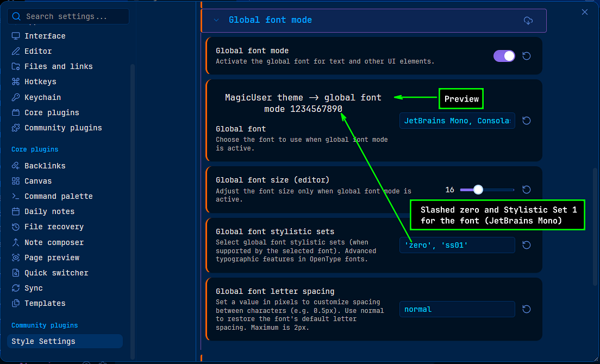Click the settings content vertical scrollbar

595,227
